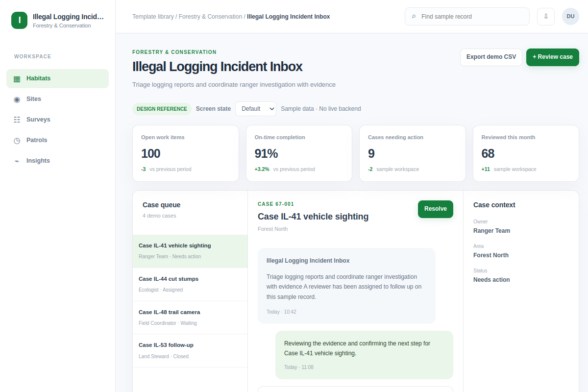The image size is (588, 392).
Task: Click the search magnifier icon
Action: click(x=414, y=17)
